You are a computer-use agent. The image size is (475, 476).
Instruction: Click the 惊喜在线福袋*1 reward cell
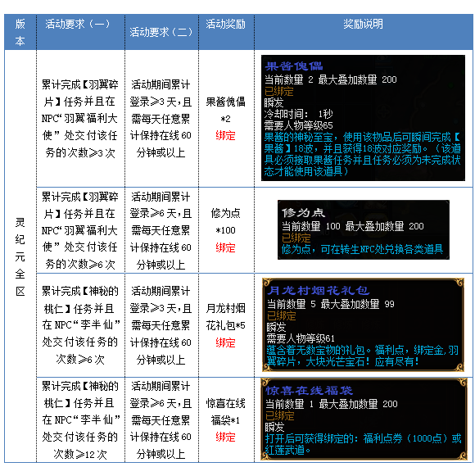tap(226, 420)
